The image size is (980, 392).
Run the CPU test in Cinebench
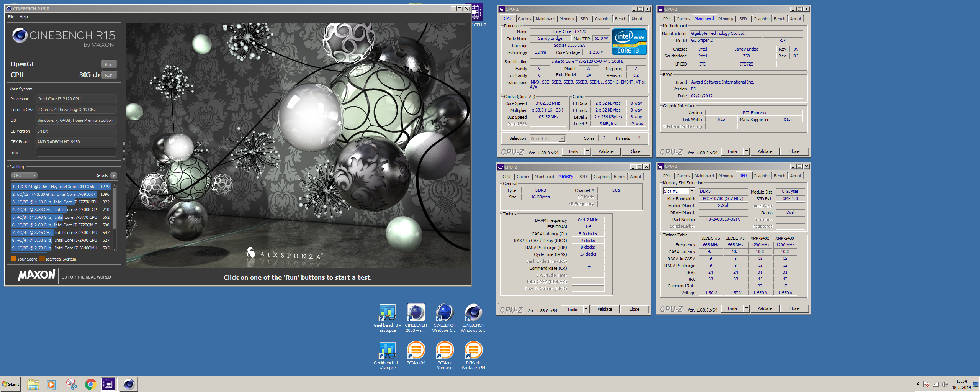point(109,75)
